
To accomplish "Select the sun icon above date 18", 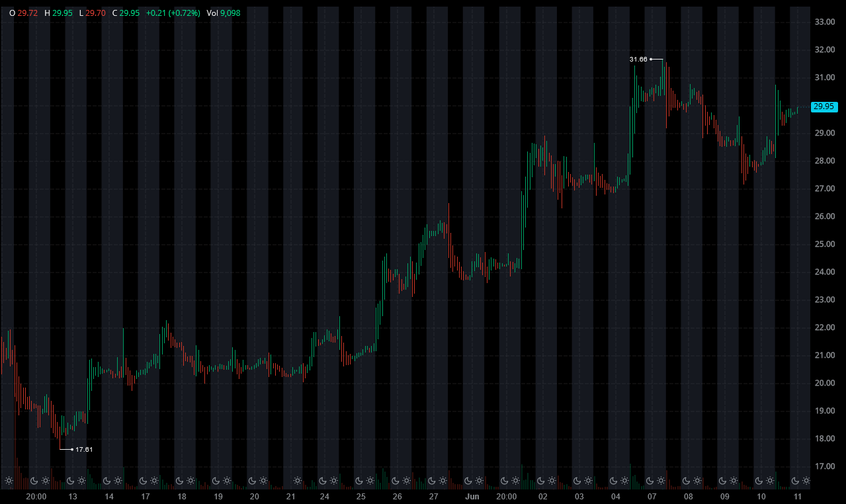I will point(190,480).
